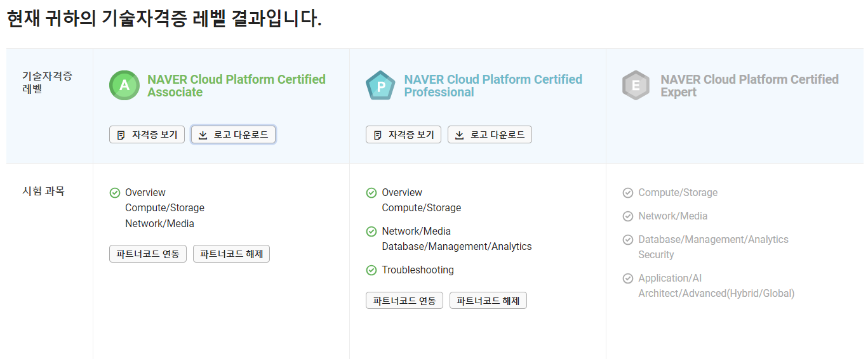Click the gray check icon beside Application/AI

628,278
